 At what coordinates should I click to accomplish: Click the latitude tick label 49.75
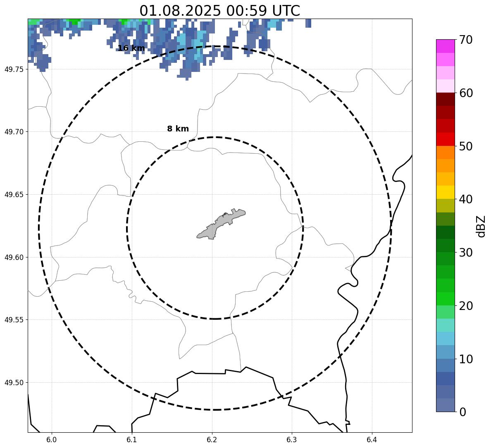click(14, 69)
